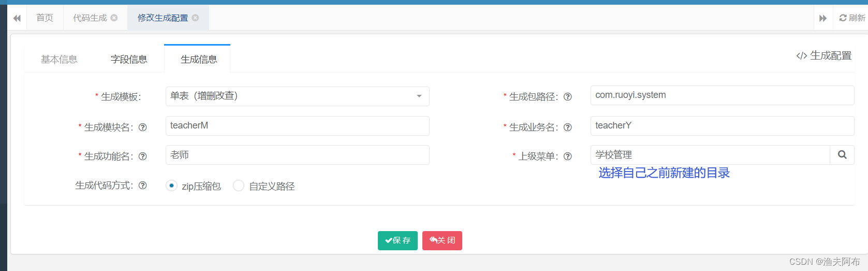Image resolution: width=868 pixels, height=271 pixels.
Task: Select the zip压缩包 radio option
Action: (171, 186)
